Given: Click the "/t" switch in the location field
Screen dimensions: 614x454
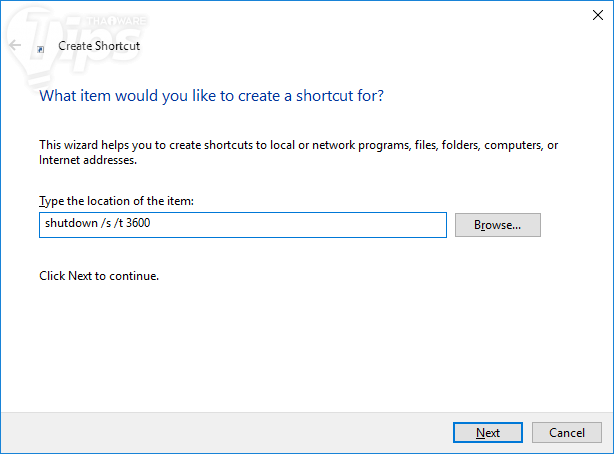Looking at the screenshot, I should [x=117, y=225].
